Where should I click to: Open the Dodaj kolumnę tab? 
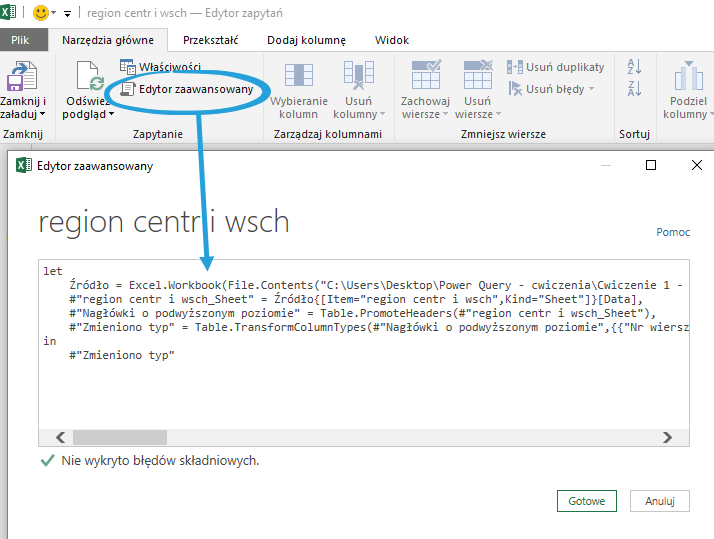click(306, 40)
